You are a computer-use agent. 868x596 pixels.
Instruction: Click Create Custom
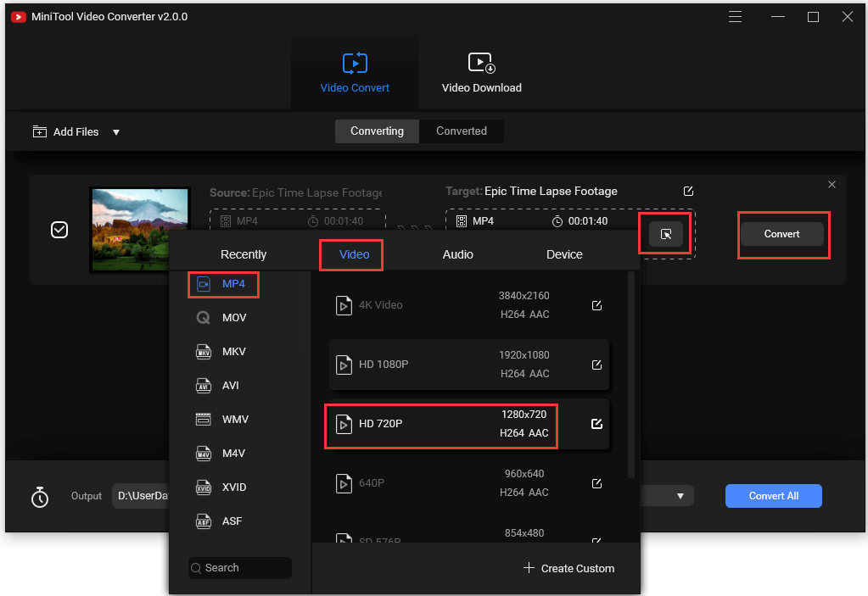coord(568,568)
